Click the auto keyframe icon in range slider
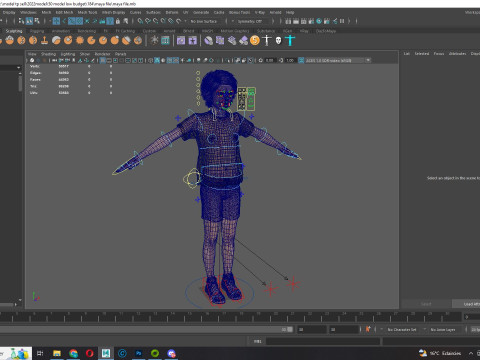The image size is (480, 360). tap(368, 329)
